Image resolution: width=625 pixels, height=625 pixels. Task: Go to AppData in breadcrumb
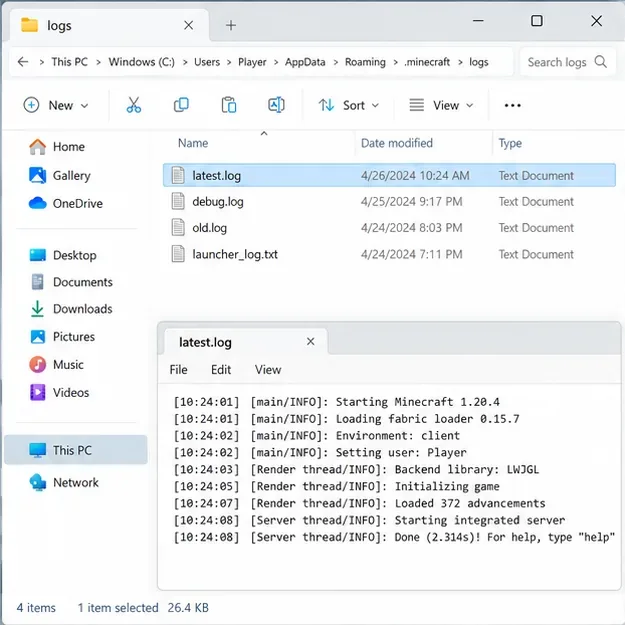tap(305, 62)
